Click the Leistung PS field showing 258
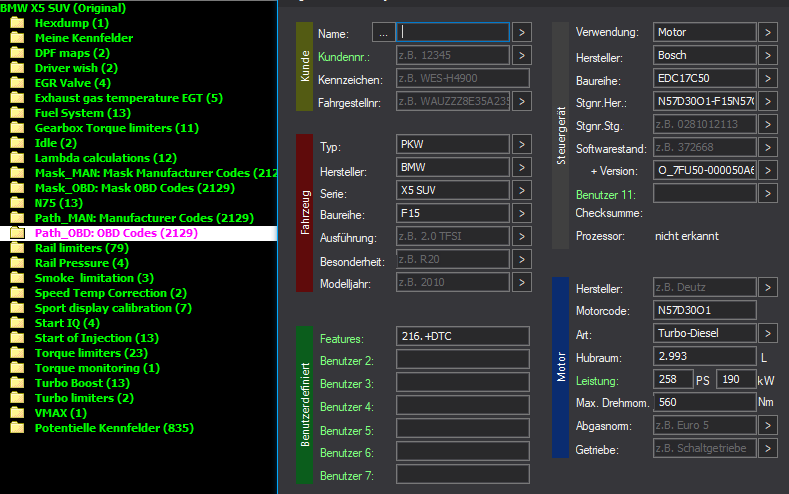 (673, 379)
